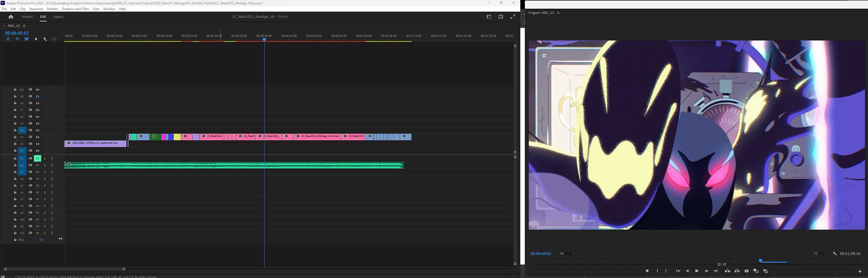Image resolution: width=868 pixels, height=278 pixels.
Task: Open 1/2 playback resolution dropdown
Action: click(x=820, y=254)
